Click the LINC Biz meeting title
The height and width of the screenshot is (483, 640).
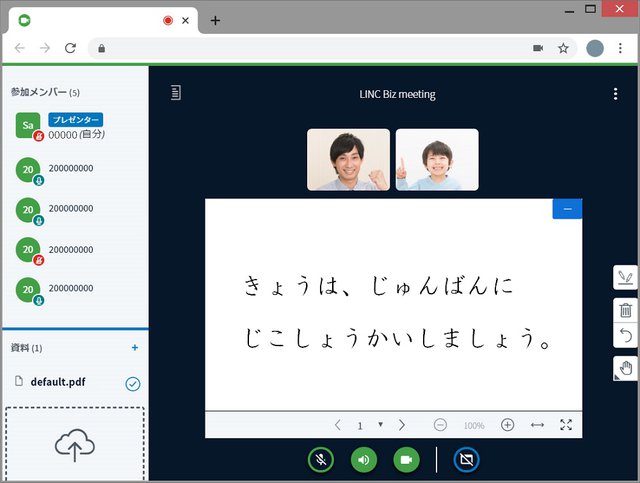[397, 94]
